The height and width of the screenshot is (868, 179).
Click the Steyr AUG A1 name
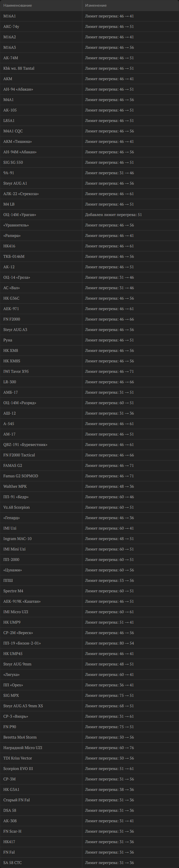[15, 183]
